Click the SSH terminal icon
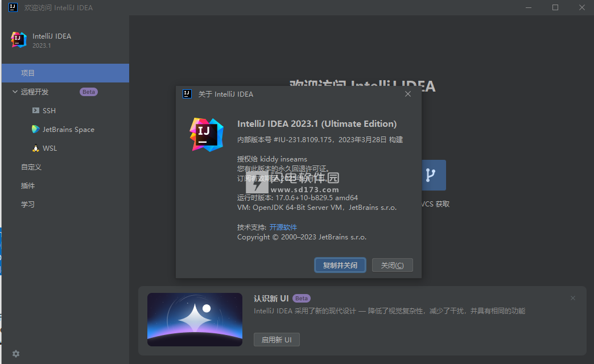 36,110
